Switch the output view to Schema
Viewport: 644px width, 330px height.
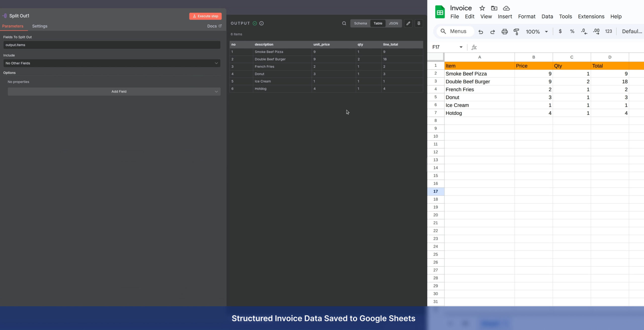(360, 23)
